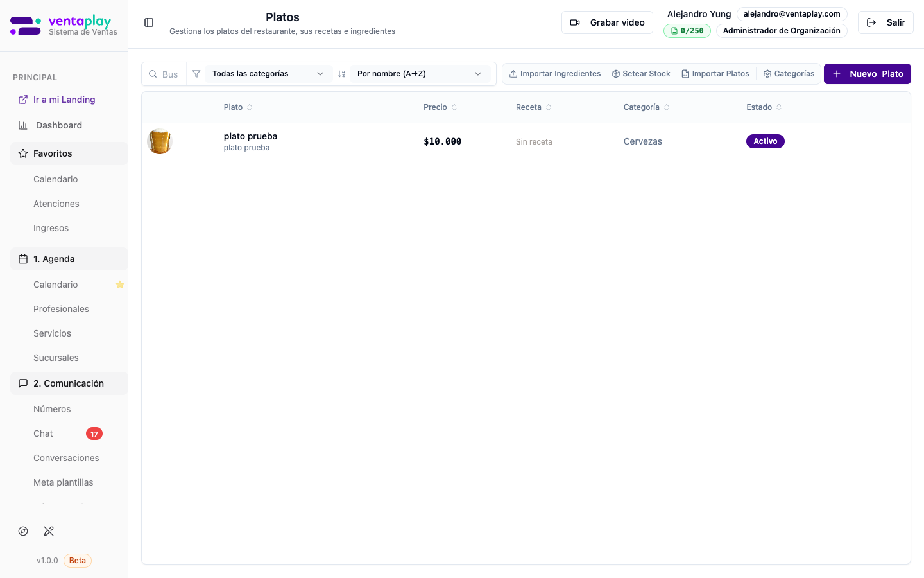Open the Todas las categorías dropdown
The height and width of the screenshot is (578, 924).
tap(268, 74)
